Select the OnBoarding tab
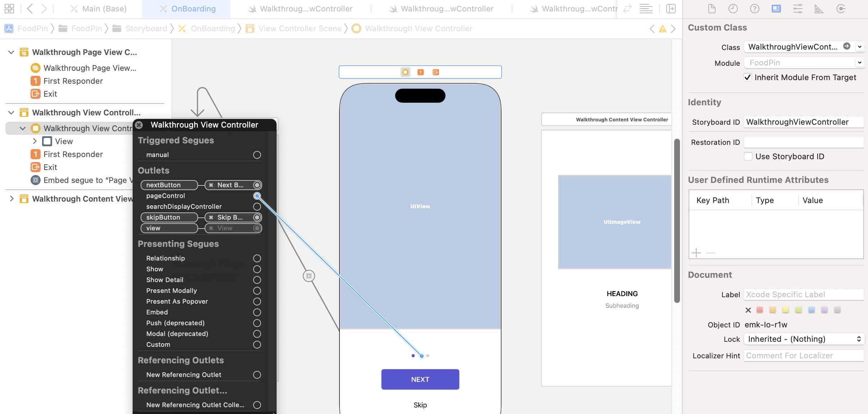Image resolution: width=868 pixels, height=414 pixels. pos(193,9)
